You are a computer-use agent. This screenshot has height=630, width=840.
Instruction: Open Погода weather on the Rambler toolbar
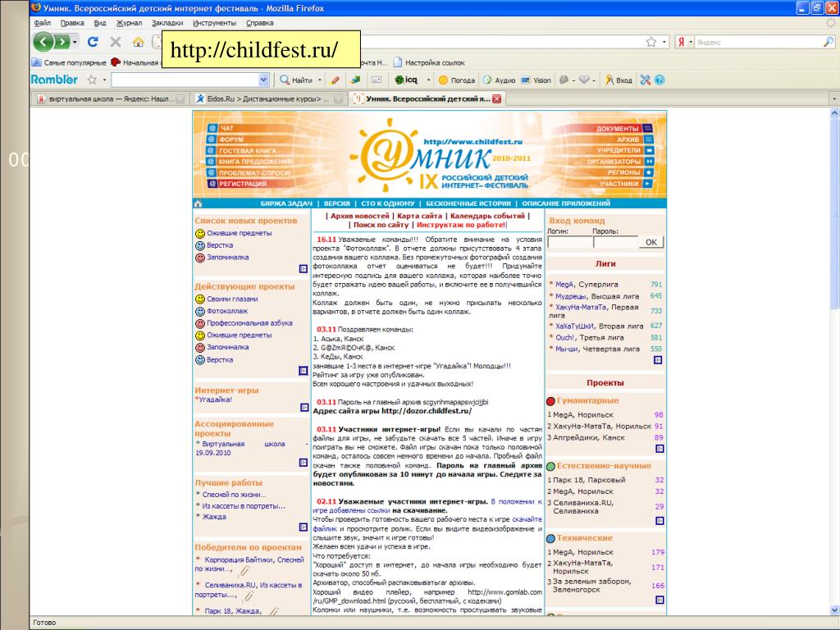pyautogui.click(x=456, y=80)
